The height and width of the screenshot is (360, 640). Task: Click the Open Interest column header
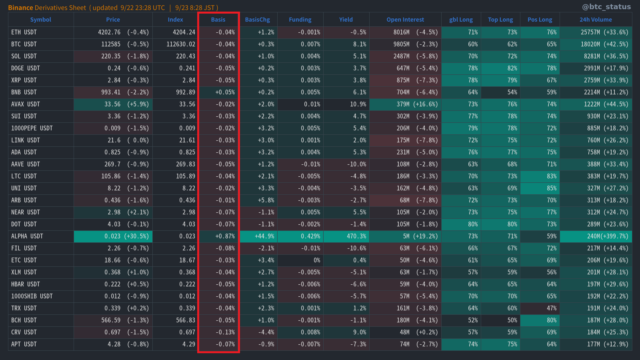[x=405, y=20]
